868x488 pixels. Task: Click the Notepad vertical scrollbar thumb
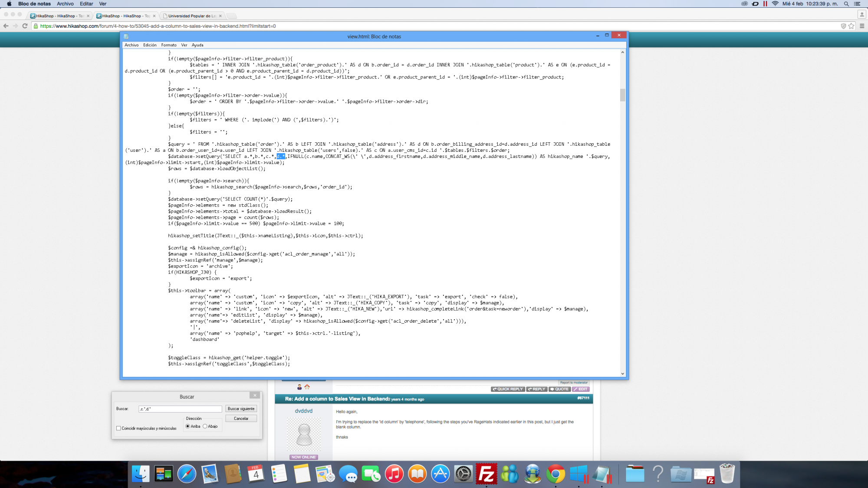click(622, 95)
